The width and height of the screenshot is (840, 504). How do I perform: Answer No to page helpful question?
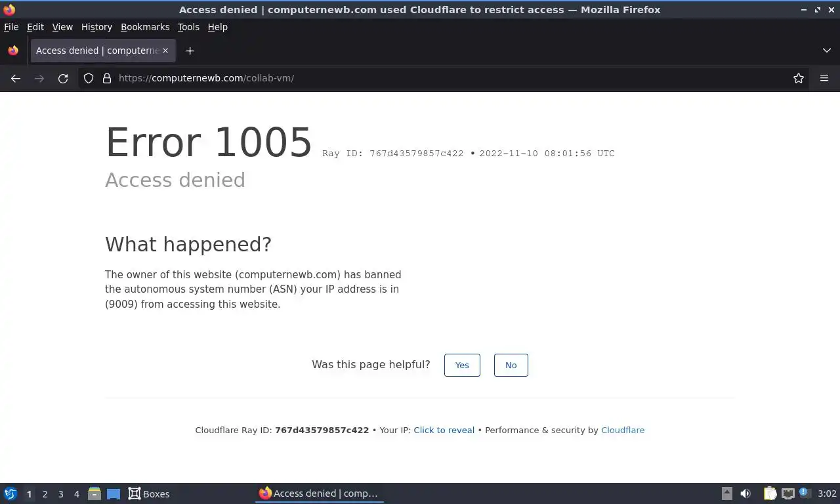[511, 365]
